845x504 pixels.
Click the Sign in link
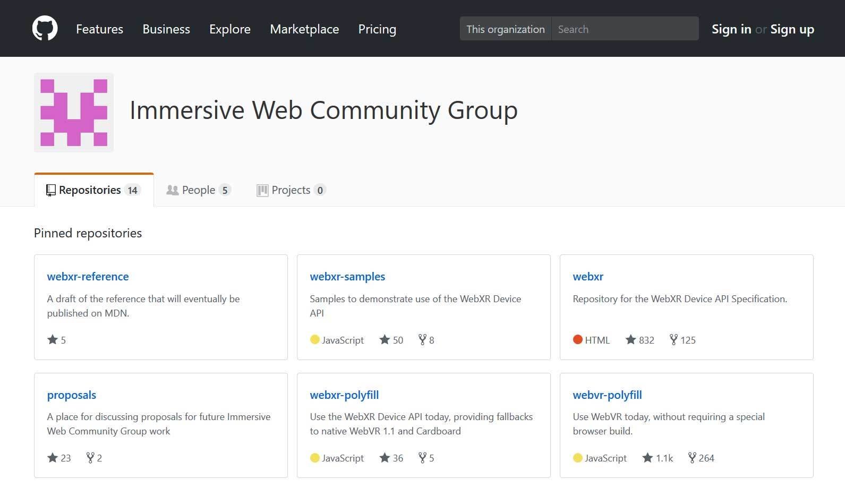[731, 29]
